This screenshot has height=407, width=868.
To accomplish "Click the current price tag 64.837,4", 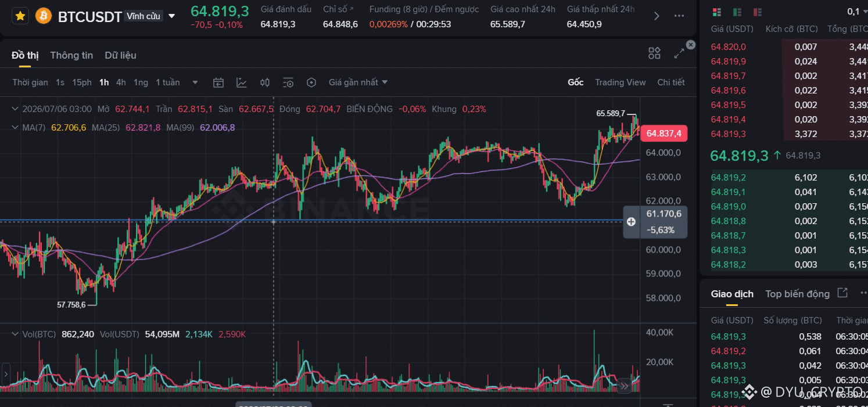I will 663,134.
